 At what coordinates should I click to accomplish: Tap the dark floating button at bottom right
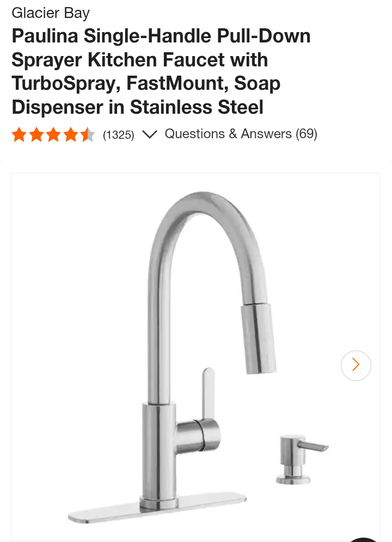363,540
